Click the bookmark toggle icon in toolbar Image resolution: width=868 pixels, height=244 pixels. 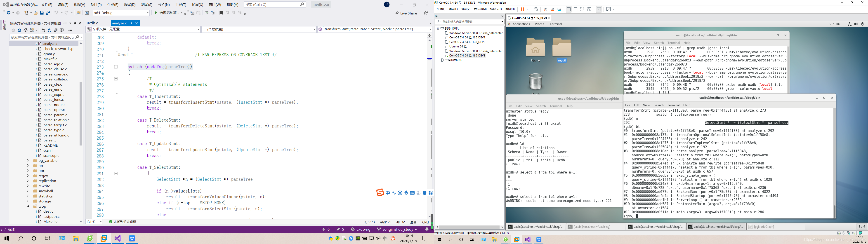[221, 13]
